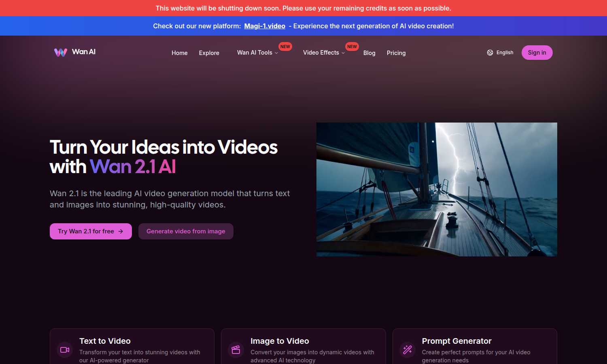Click the NEW badge above Wan AI Tools
Image resolution: width=607 pixels, height=364 pixels.
pyautogui.click(x=285, y=47)
